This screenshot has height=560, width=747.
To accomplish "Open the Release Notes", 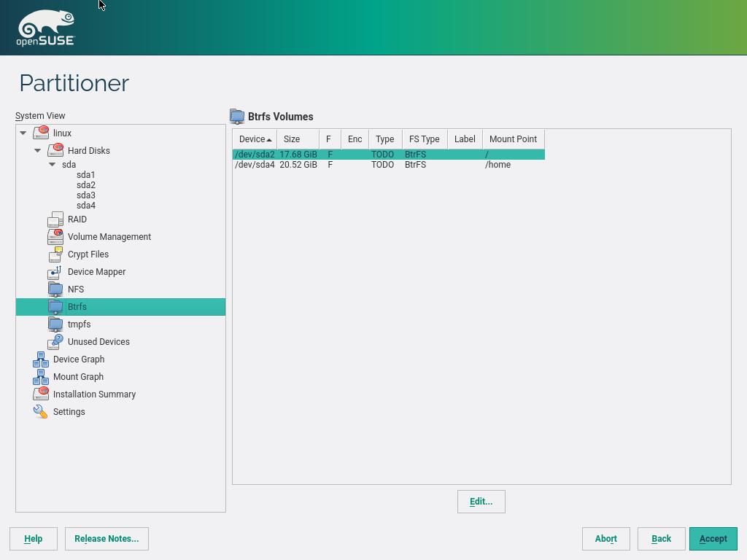I will click(x=107, y=539).
